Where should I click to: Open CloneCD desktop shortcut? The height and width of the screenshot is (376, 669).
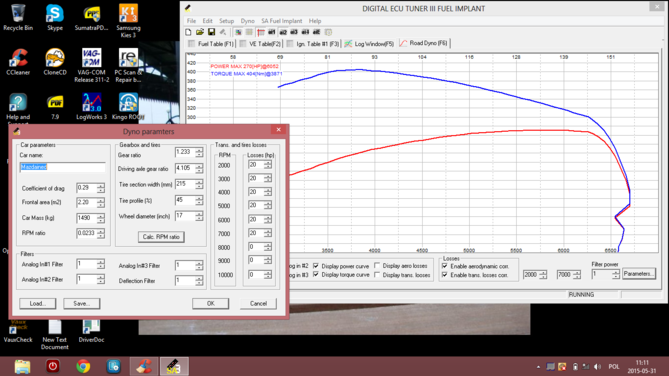coord(55,62)
